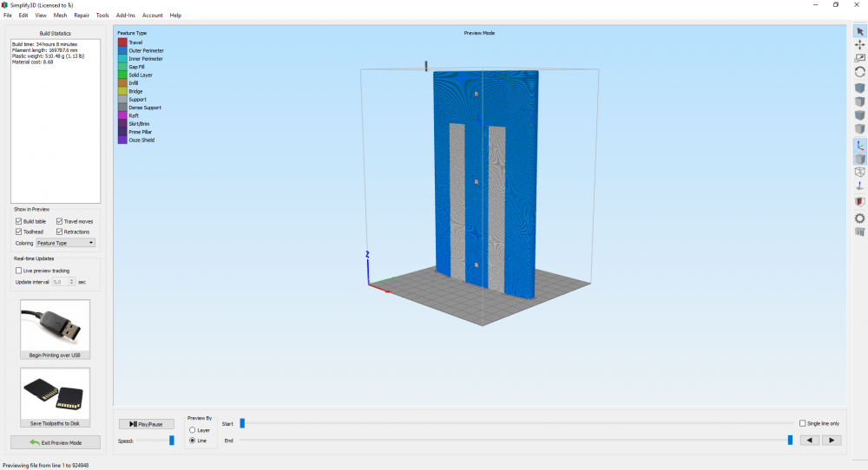Click the Simplify3D app icon in title bar
The height and width of the screenshot is (470, 868).
click(x=4, y=5)
